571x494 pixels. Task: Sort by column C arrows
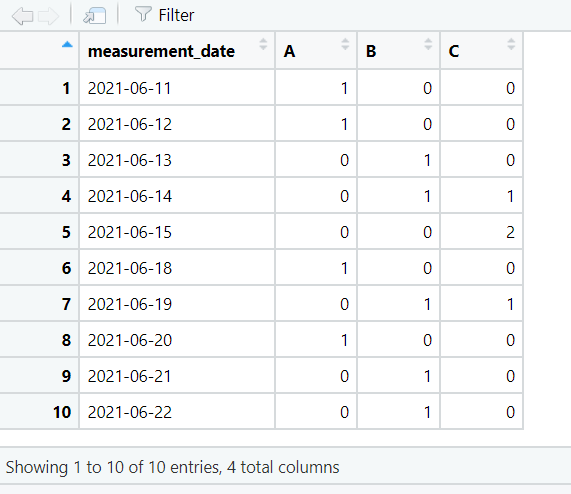(511, 44)
